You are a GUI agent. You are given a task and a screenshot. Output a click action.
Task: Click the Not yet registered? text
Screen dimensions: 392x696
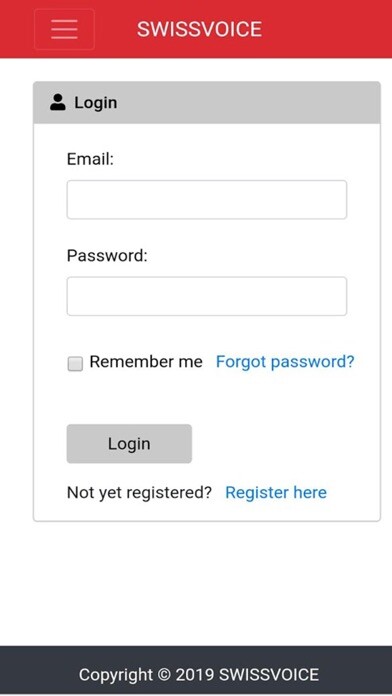(x=139, y=493)
